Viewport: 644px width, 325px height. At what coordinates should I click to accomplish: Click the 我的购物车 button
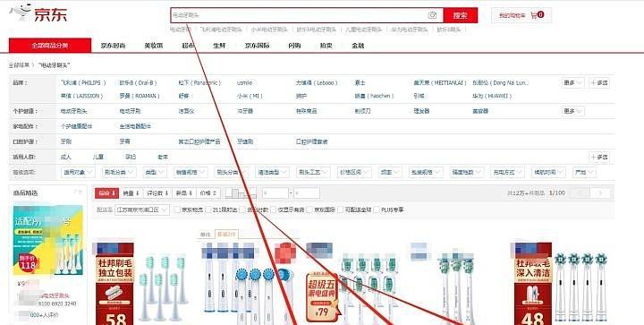(x=521, y=15)
